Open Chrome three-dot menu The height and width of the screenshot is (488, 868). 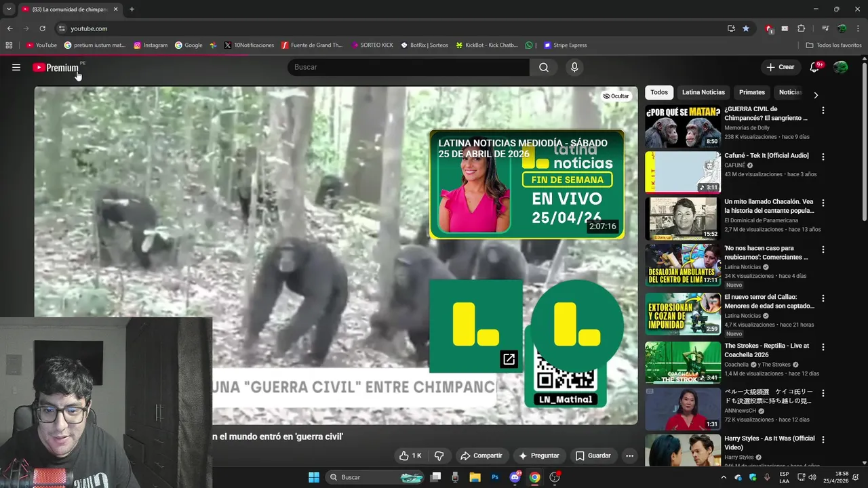pyautogui.click(x=858, y=28)
